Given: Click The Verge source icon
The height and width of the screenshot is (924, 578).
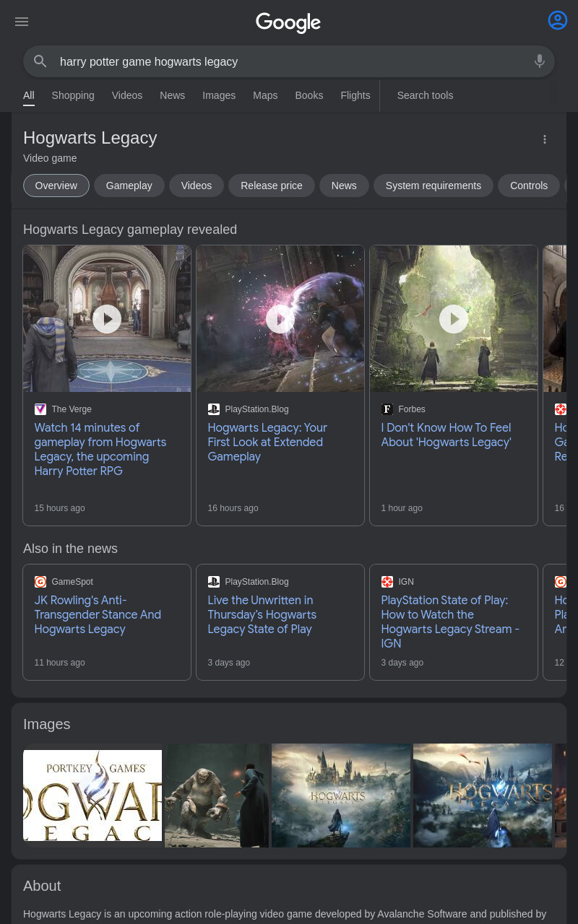Looking at the screenshot, I should 40,409.
